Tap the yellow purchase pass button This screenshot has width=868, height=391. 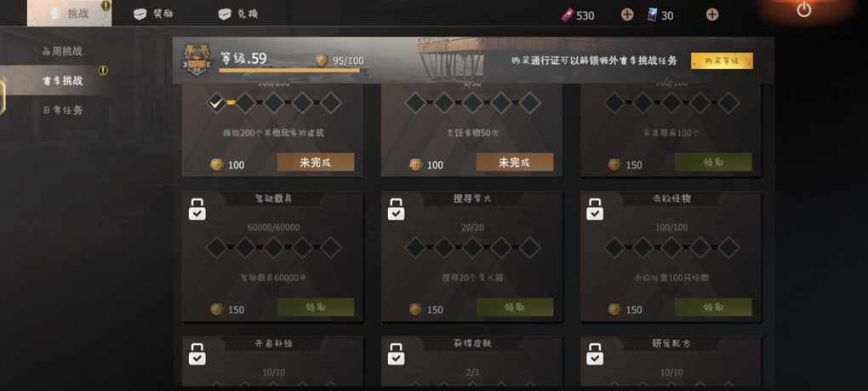[x=722, y=61]
